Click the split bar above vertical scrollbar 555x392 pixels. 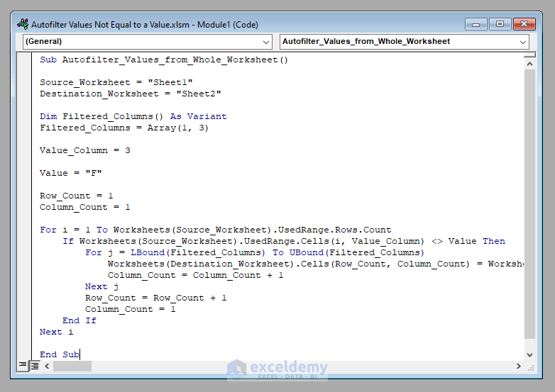click(530, 55)
